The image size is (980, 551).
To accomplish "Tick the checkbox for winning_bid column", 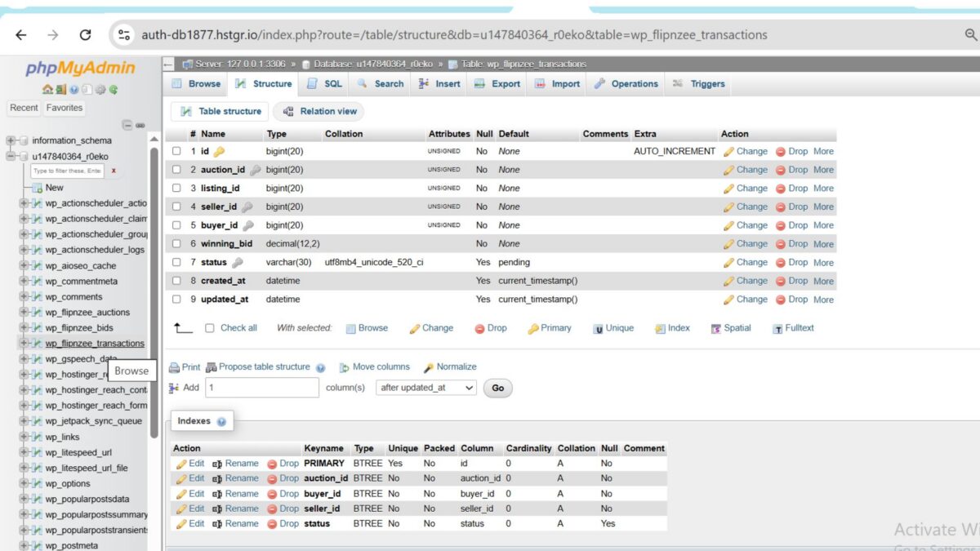I will pyautogui.click(x=176, y=244).
